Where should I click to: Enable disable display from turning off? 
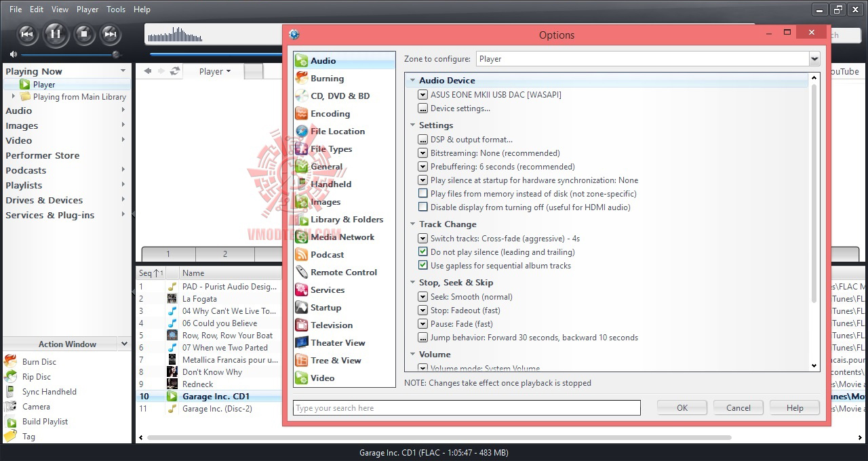(x=423, y=207)
